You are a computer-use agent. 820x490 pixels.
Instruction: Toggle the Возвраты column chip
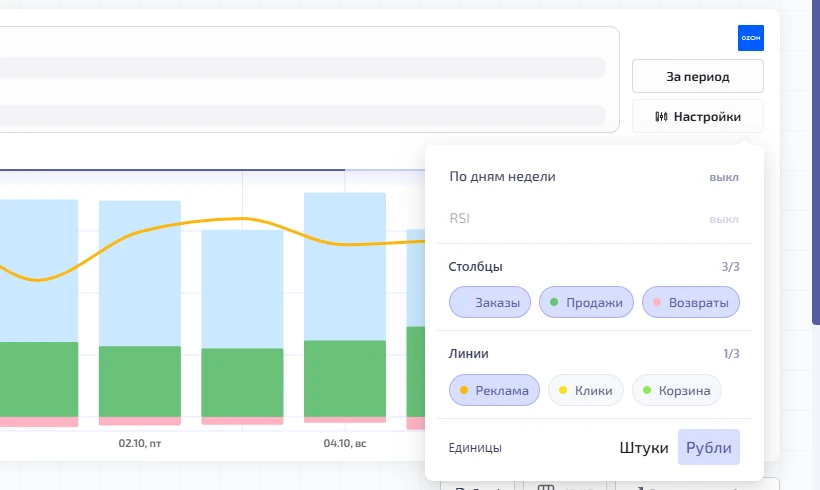coord(691,302)
